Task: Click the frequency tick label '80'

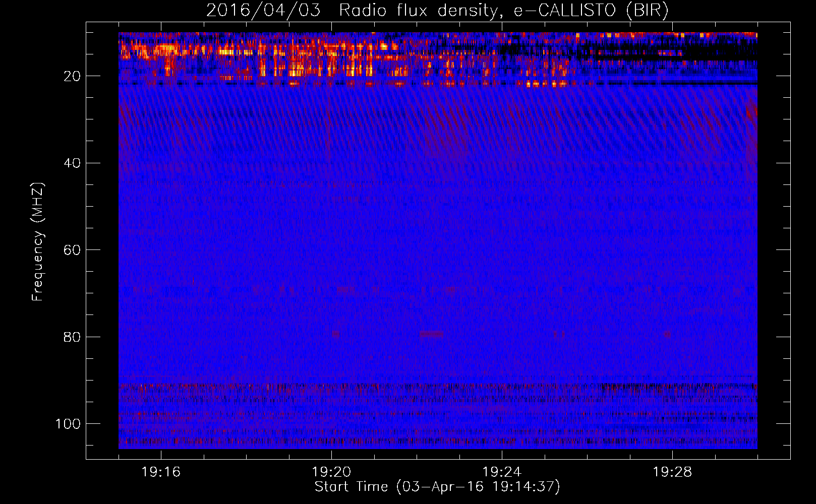Action: pos(73,337)
